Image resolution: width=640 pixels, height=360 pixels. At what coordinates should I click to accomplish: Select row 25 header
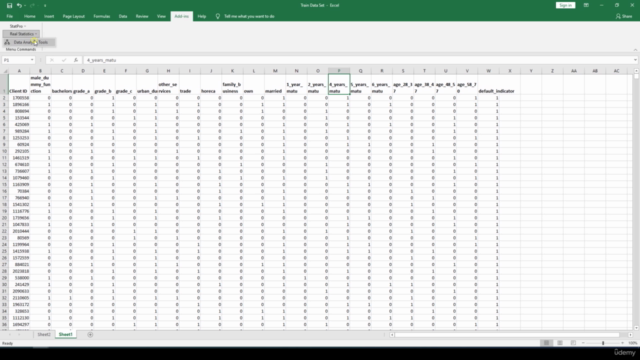coord(4,251)
